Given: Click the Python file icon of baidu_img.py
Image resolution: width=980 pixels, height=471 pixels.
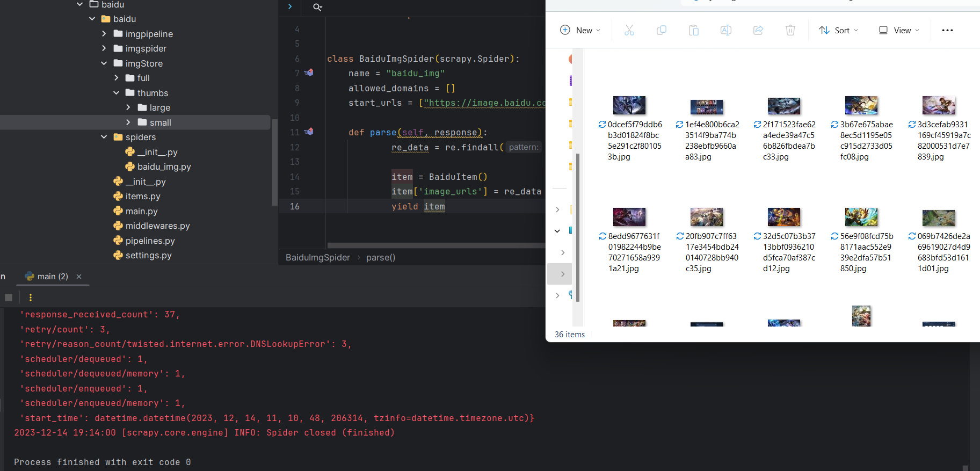Looking at the screenshot, I should (130, 166).
